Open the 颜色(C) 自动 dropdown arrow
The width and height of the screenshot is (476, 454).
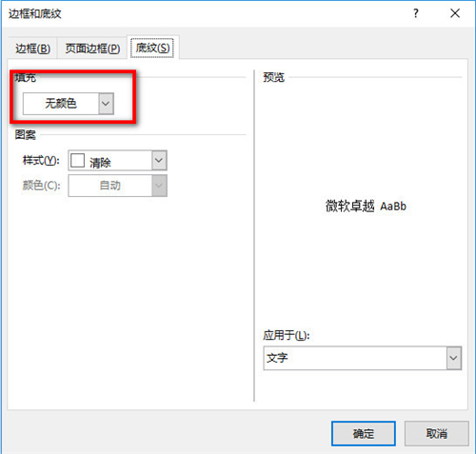pos(159,186)
